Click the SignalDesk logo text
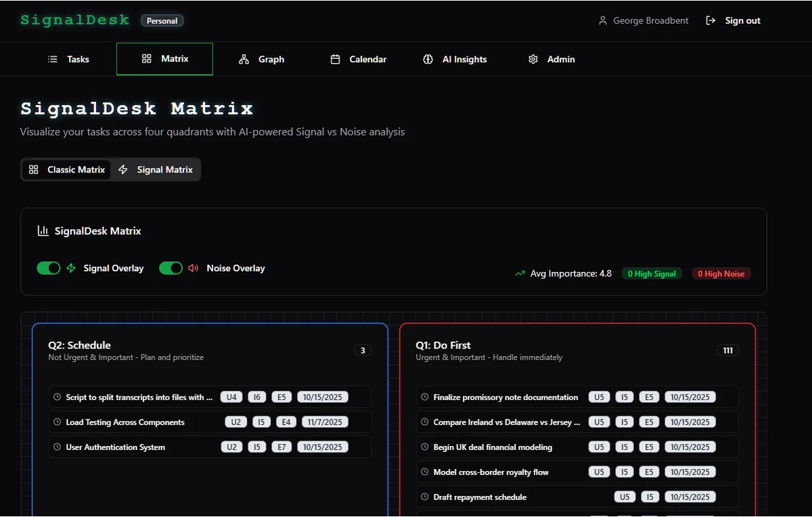812x517 pixels. [74, 20]
